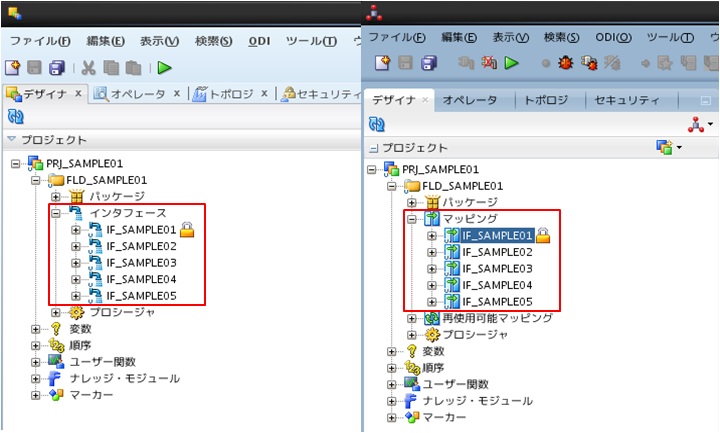Click パッケージ icon in left tree

(x=76, y=196)
